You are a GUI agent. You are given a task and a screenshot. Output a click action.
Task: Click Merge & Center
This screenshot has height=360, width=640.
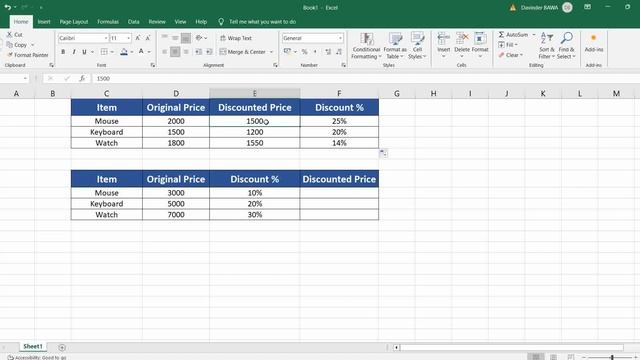[242, 52]
